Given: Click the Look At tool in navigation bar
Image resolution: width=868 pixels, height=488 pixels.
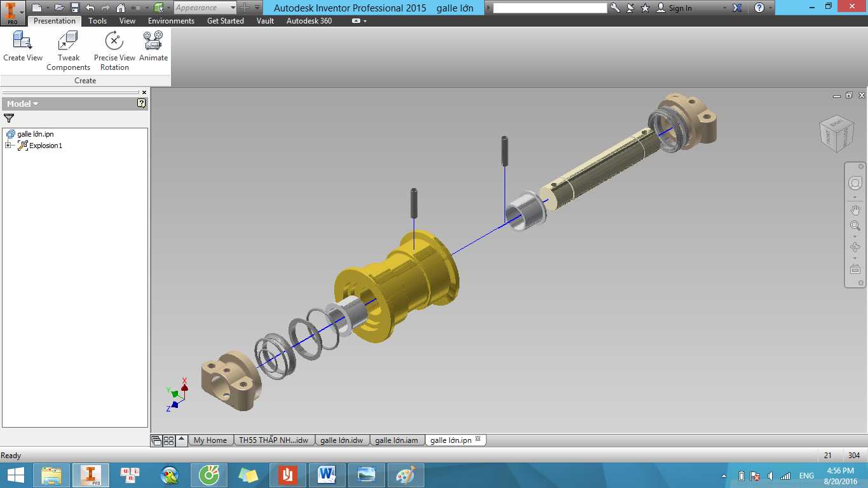Looking at the screenshot, I should coord(855,269).
